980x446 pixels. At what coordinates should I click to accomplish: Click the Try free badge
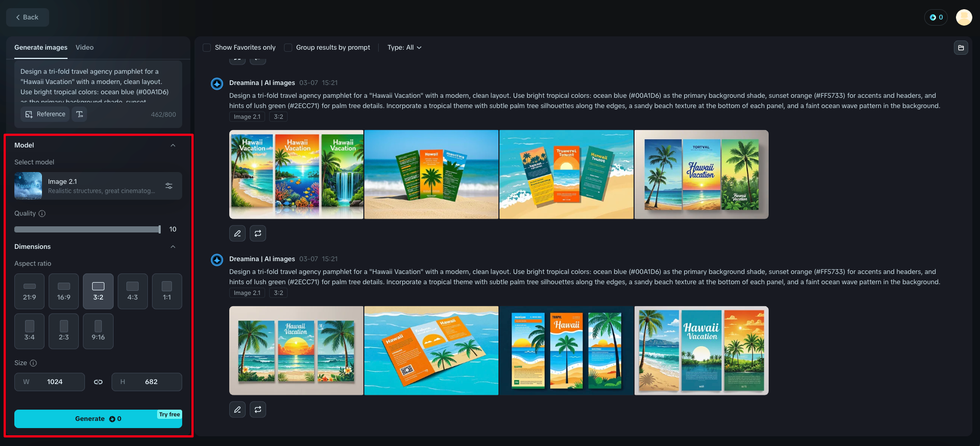tap(169, 415)
